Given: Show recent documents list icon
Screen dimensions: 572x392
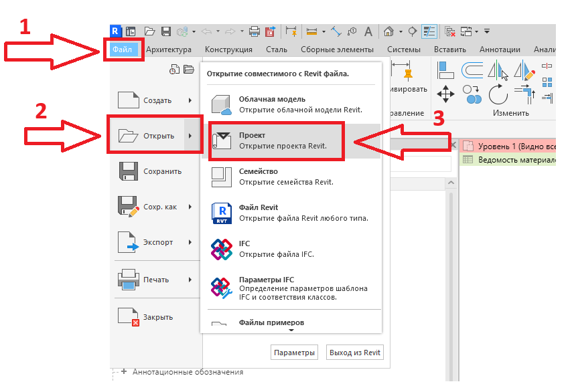Looking at the screenshot, I should click(x=174, y=69).
